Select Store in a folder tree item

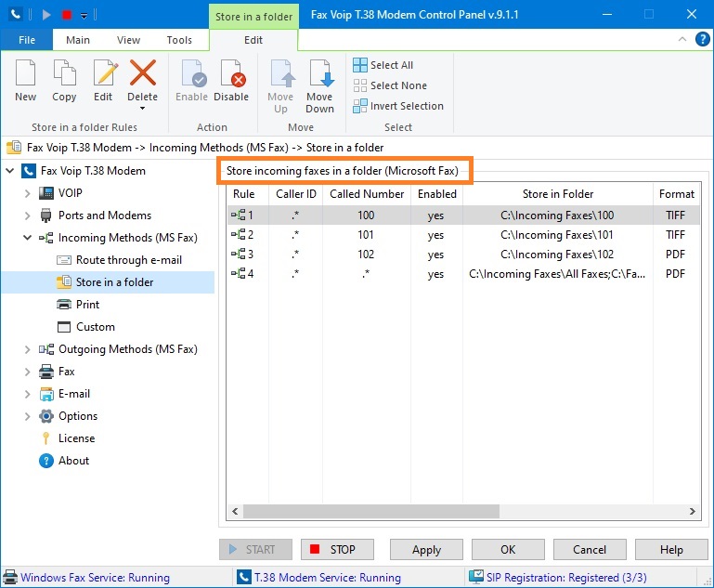pyautogui.click(x=108, y=282)
